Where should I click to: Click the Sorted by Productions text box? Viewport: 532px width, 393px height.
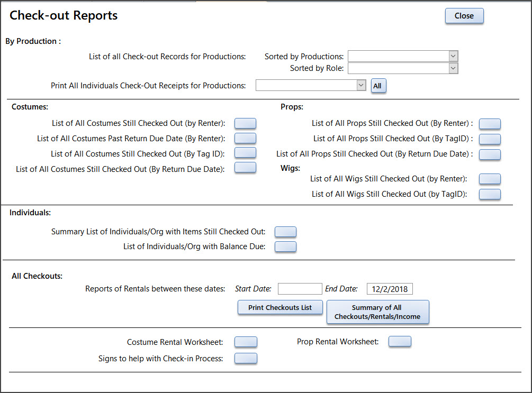coord(398,56)
